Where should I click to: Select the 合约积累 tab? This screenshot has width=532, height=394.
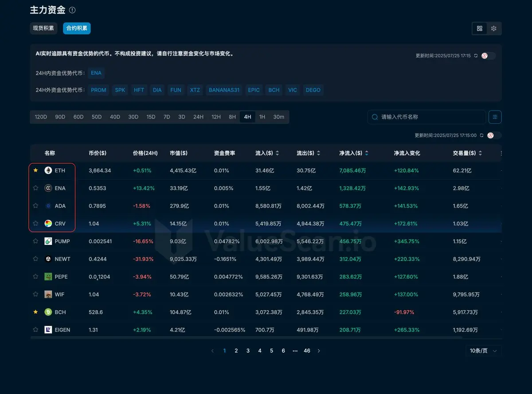(77, 28)
